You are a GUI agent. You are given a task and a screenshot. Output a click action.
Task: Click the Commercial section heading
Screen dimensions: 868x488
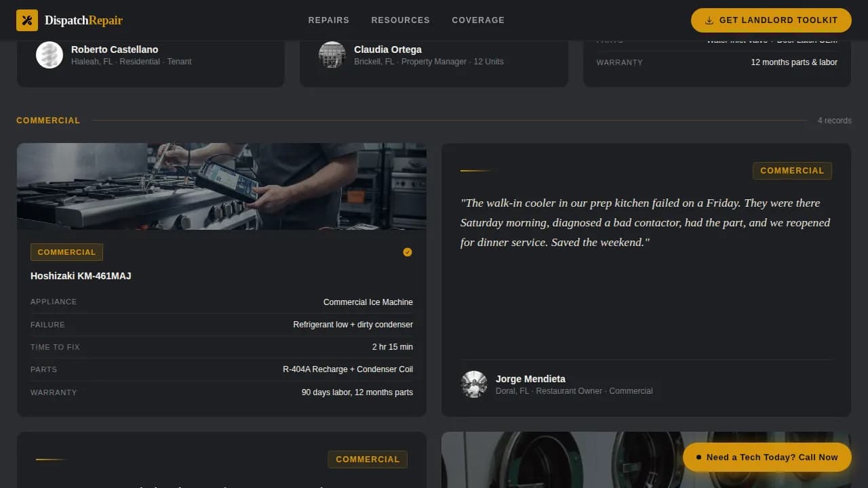click(48, 121)
